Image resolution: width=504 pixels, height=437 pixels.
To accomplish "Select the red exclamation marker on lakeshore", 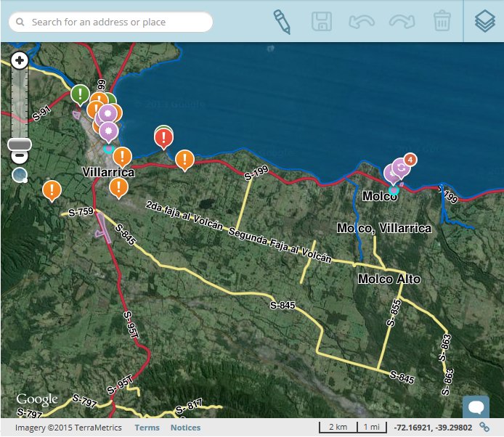I will (163, 139).
